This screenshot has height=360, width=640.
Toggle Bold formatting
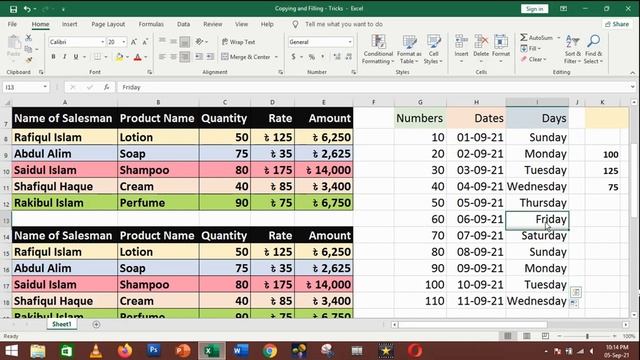click(53, 57)
